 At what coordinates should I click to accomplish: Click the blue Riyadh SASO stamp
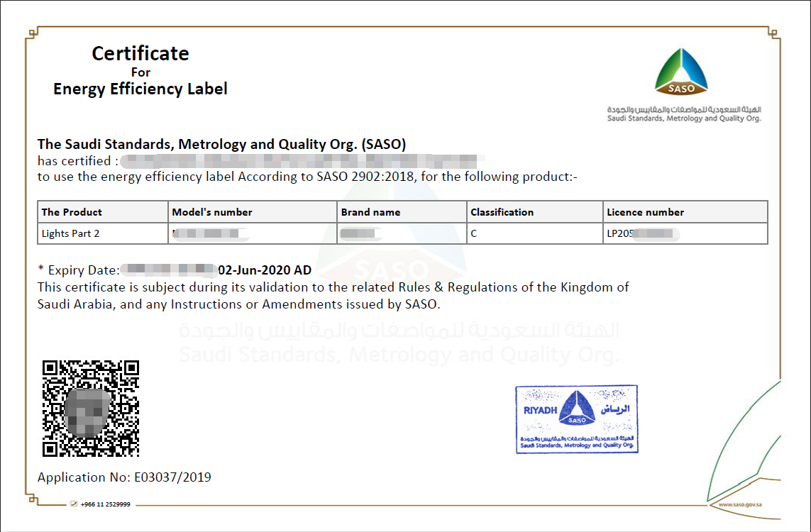coord(577,419)
